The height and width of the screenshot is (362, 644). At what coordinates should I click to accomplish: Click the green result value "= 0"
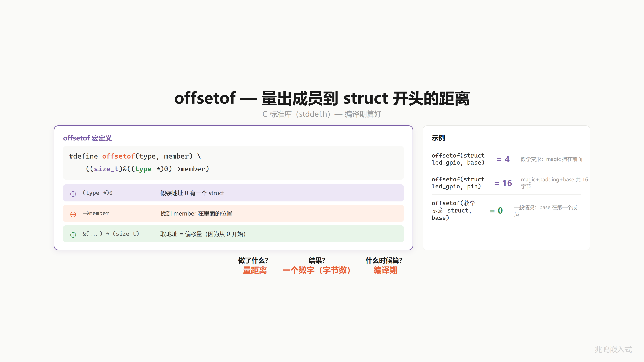(496, 211)
